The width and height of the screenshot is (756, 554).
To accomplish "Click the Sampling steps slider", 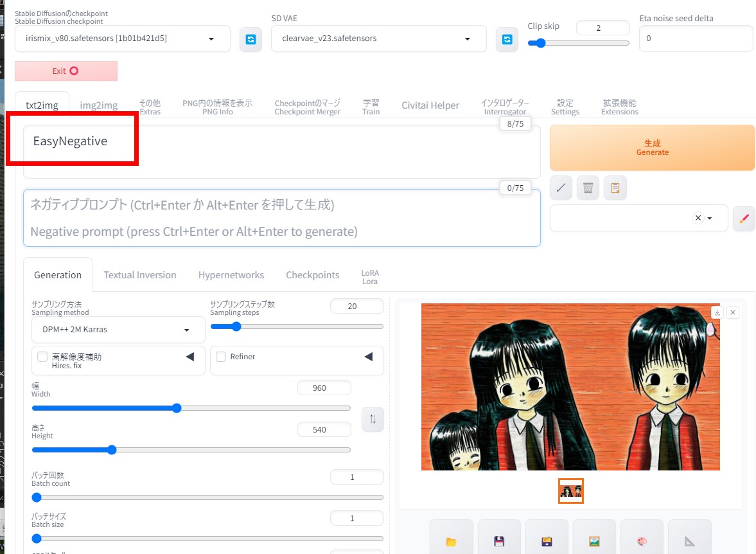I will pos(297,326).
